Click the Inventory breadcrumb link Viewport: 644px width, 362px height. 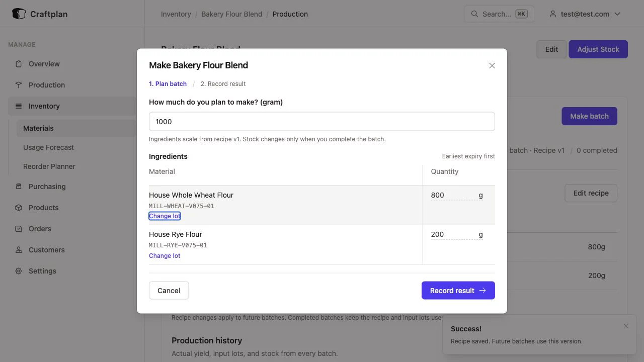(x=176, y=14)
